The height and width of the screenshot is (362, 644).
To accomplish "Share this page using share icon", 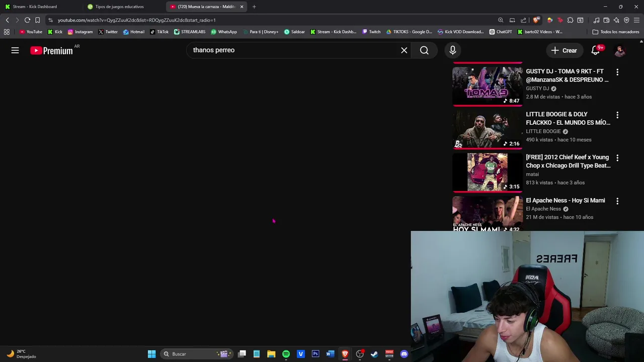I will pos(524,20).
